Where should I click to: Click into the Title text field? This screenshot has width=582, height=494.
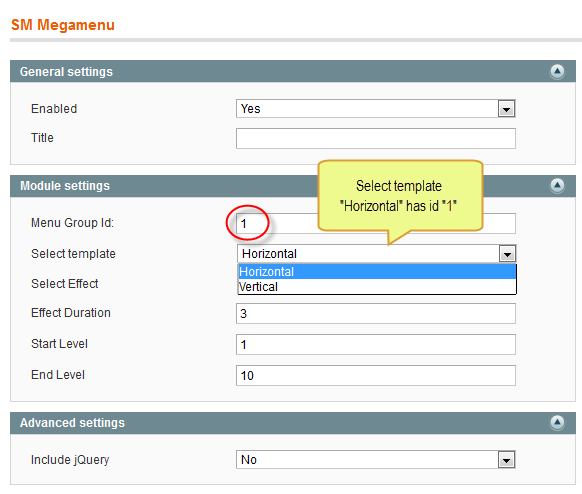click(376, 138)
